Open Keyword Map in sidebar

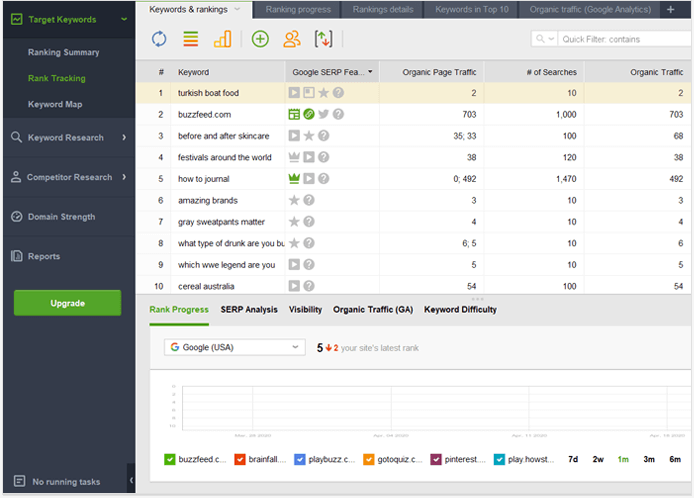pos(55,104)
